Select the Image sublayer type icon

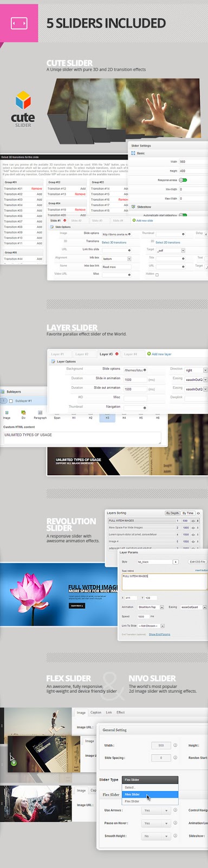[x=7, y=412]
